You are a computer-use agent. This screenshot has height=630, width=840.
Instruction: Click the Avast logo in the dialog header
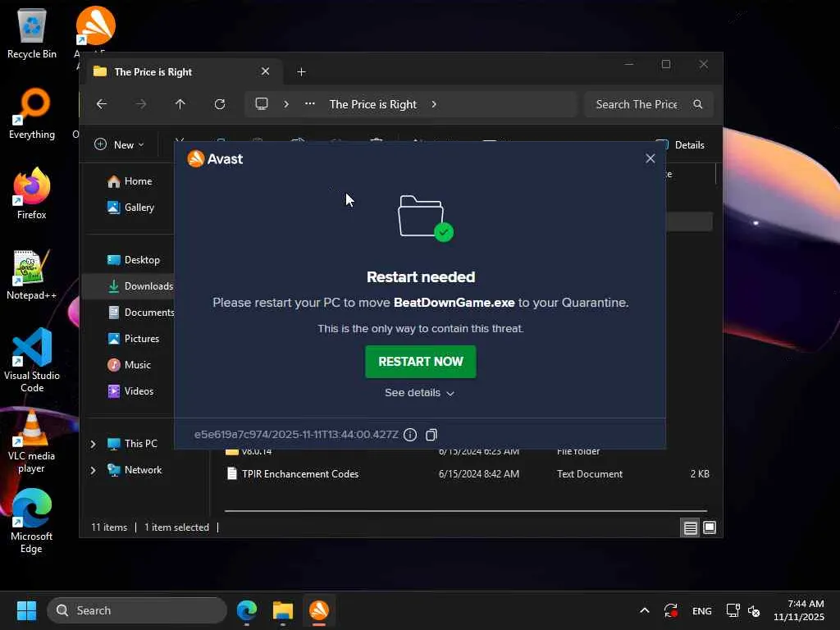click(x=215, y=159)
